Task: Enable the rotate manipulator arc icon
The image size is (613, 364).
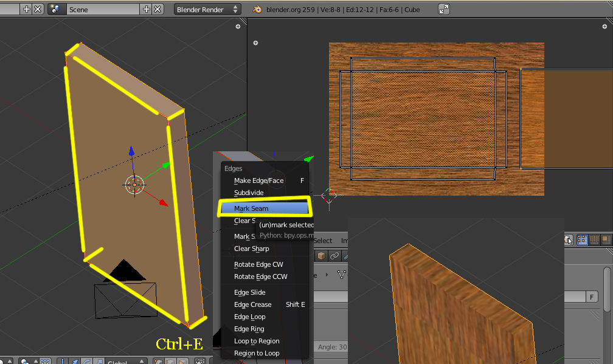Action: (86, 362)
